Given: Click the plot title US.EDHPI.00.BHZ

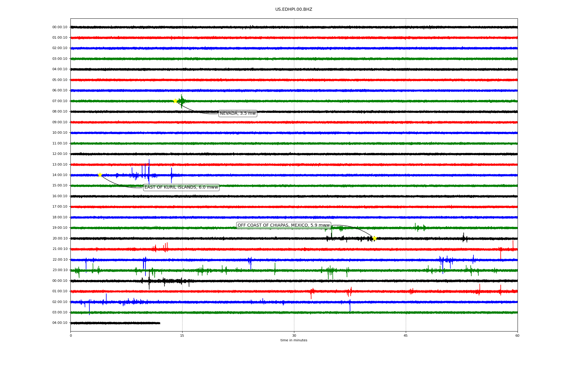Looking at the screenshot, I should coord(294,10).
